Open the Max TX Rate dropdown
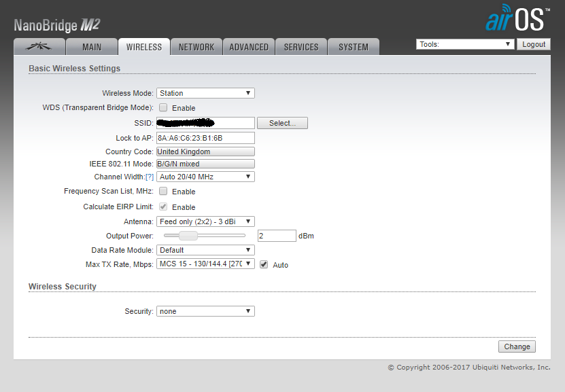This screenshot has width=565, height=392. [205, 264]
